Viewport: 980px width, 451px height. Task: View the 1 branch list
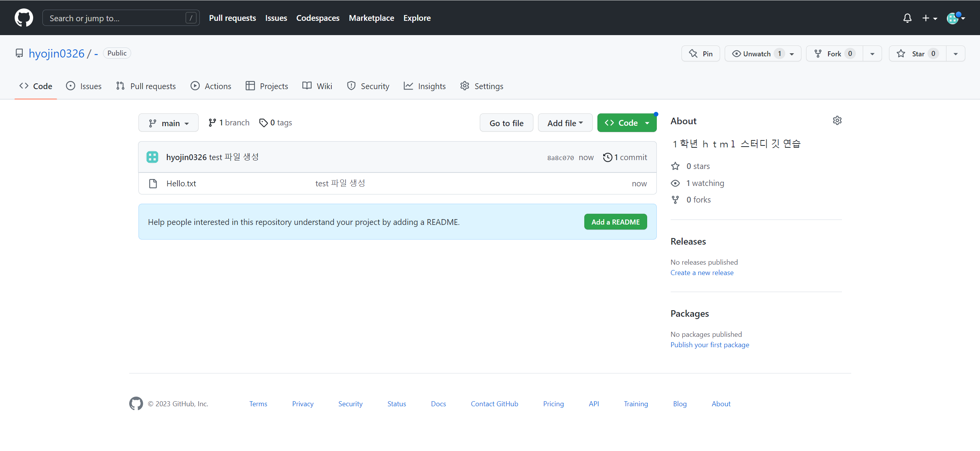(229, 123)
